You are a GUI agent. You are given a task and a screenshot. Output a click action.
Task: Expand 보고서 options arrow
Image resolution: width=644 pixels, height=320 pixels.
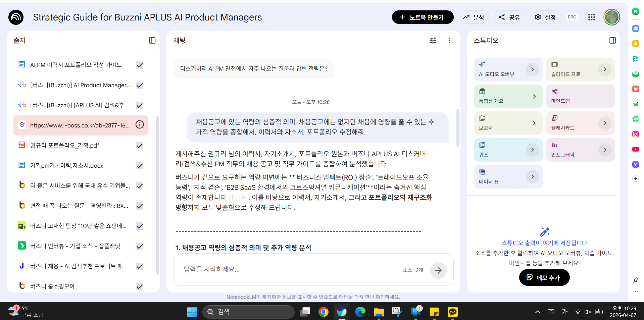[534, 123]
